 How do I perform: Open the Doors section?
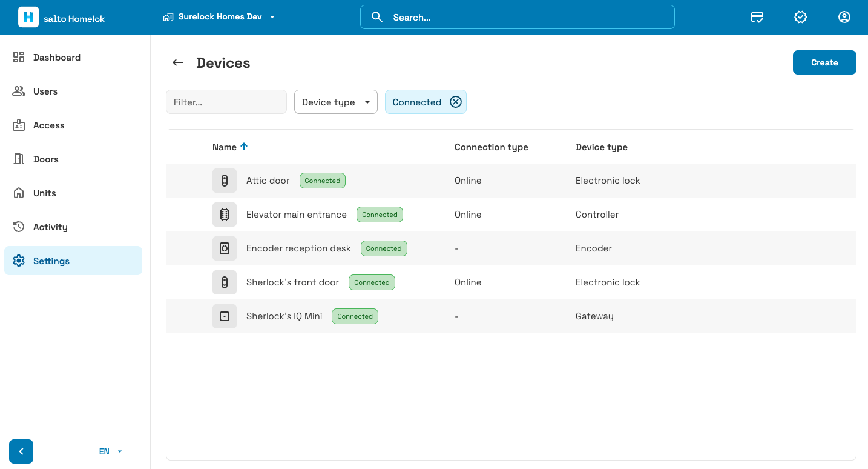tap(73, 159)
